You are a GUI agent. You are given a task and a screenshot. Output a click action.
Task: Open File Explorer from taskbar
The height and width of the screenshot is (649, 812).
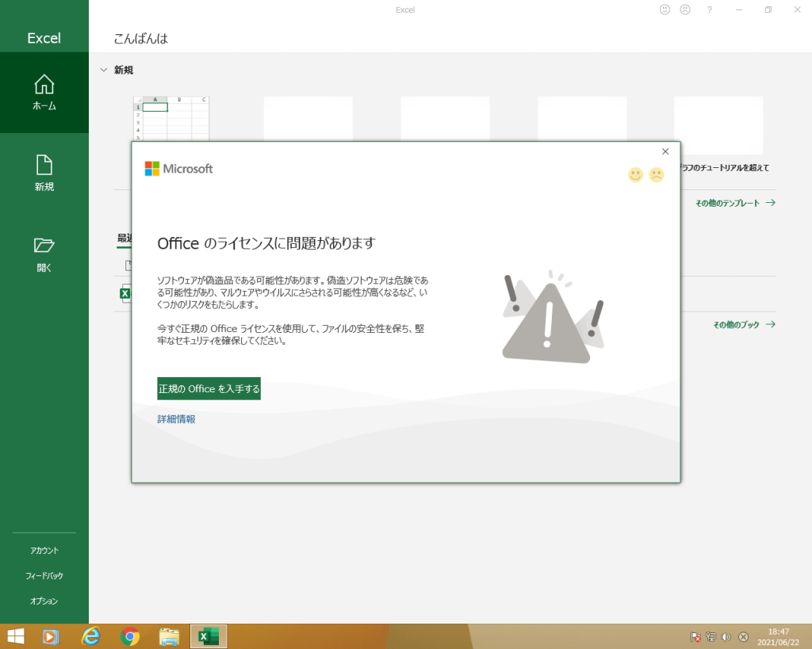coord(170,636)
